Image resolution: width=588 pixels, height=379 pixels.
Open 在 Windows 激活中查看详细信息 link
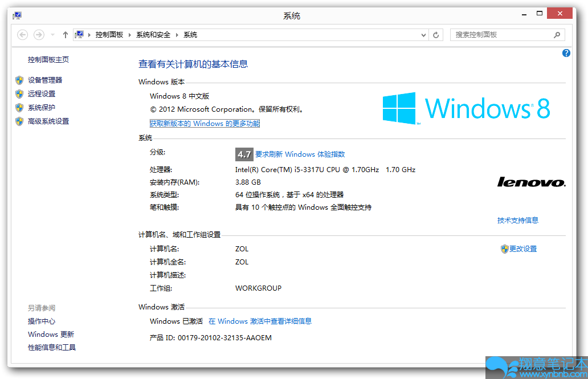click(260, 321)
